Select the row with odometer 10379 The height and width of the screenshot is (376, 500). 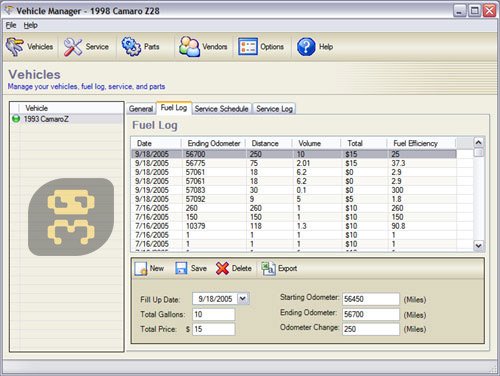[294, 226]
